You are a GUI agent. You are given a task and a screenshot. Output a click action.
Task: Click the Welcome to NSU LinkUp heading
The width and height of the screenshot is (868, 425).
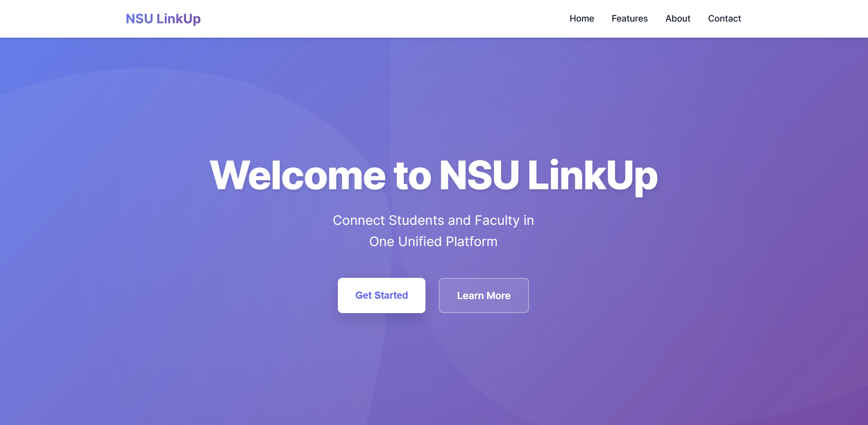click(x=434, y=175)
